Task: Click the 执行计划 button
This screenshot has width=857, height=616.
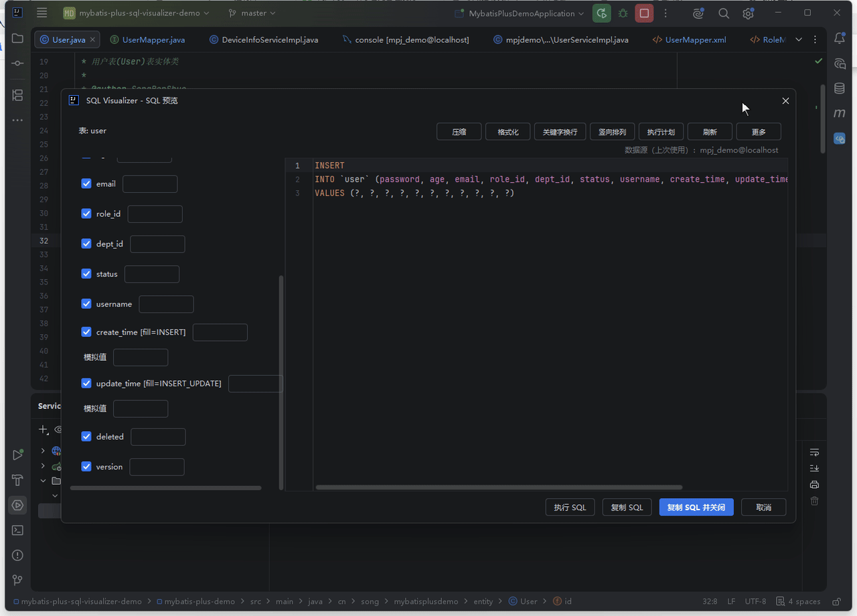Action: coord(661,132)
